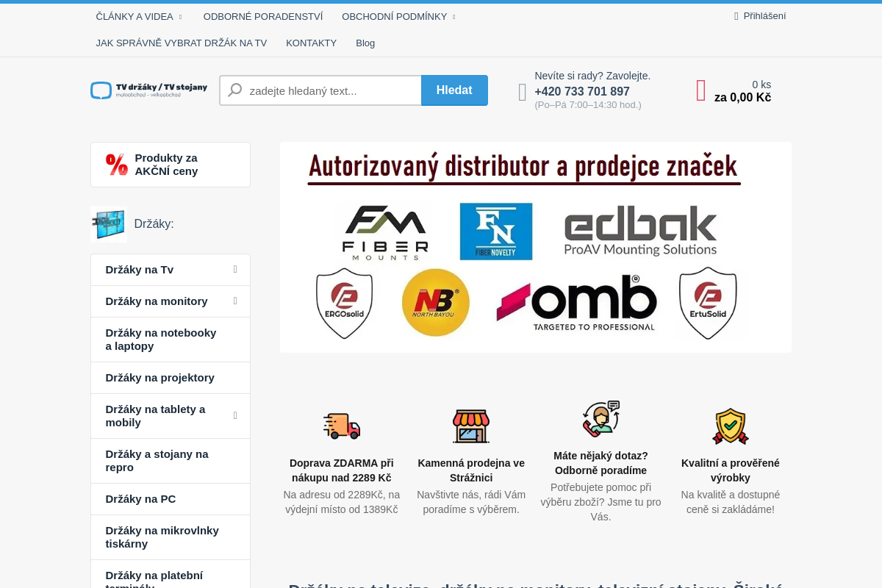This screenshot has height=588, width=882.
Task: Click the Hledat search button
Action: (454, 90)
